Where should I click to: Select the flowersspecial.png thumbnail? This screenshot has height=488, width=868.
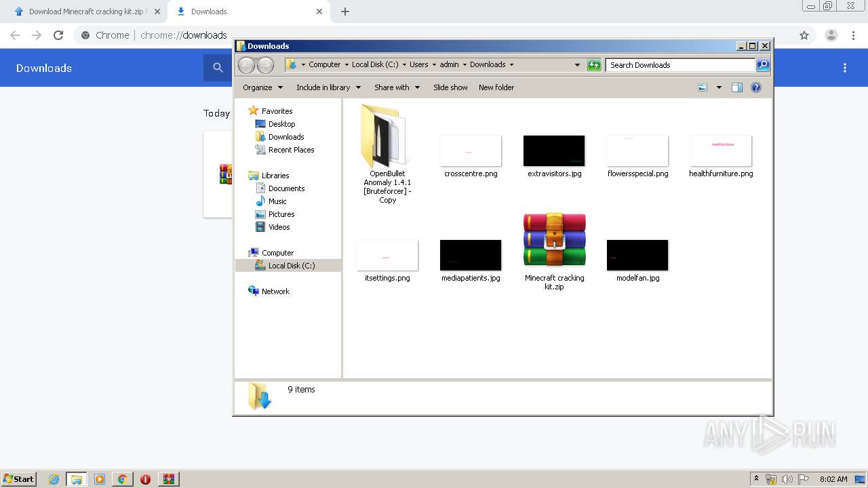pyautogui.click(x=637, y=150)
